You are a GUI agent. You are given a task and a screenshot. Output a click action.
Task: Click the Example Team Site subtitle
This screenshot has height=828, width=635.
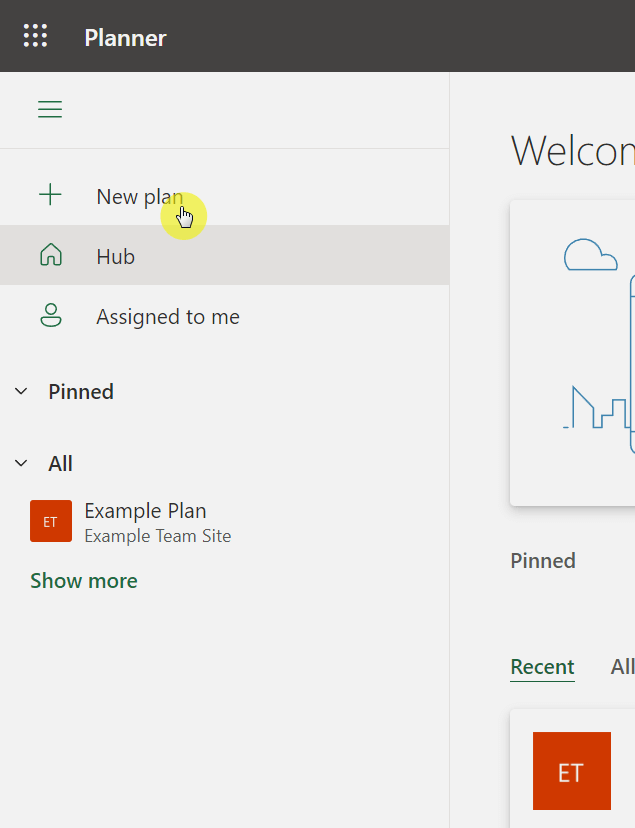(158, 536)
